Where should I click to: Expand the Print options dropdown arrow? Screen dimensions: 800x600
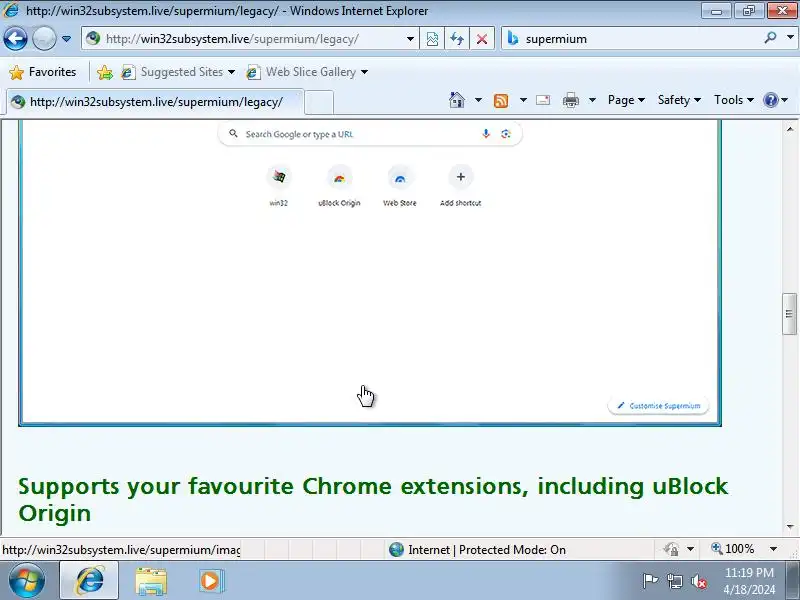(x=592, y=100)
